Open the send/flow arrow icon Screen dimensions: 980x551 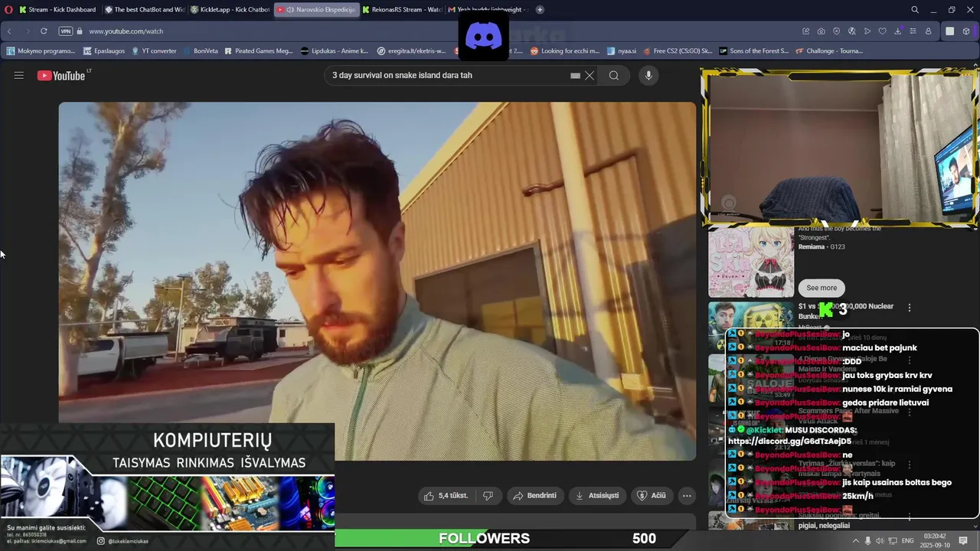click(867, 31)
